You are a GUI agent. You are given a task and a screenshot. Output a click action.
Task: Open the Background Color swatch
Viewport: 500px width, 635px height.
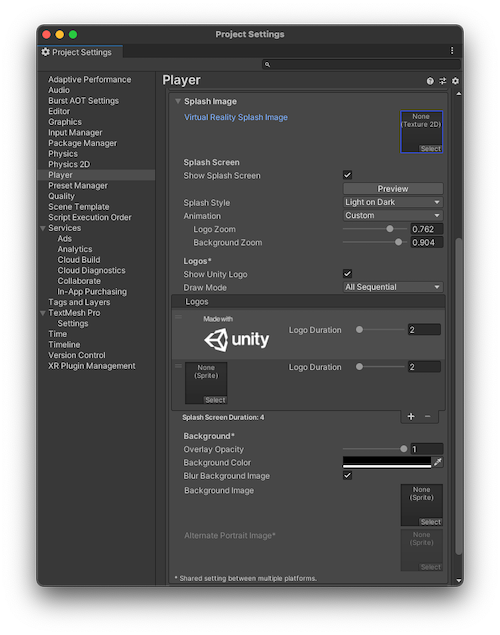[x=387, y=462]
